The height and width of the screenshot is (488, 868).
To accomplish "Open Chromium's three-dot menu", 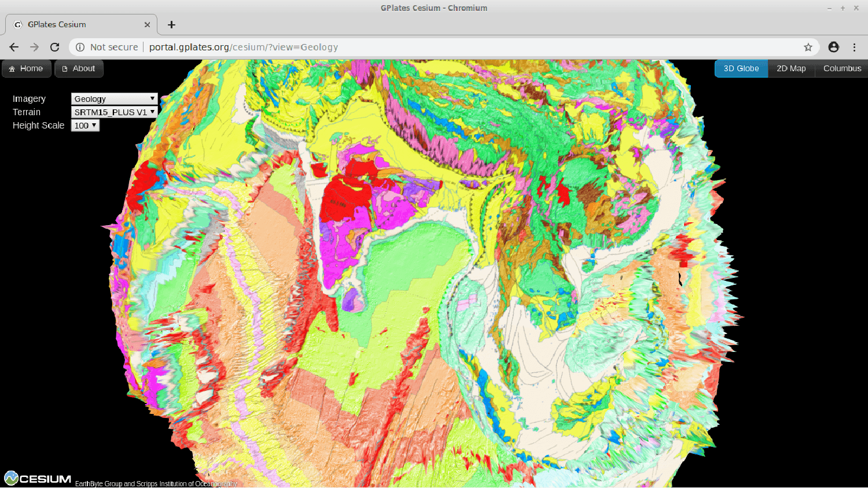I will pyautogui.click(x=855, y=47).
